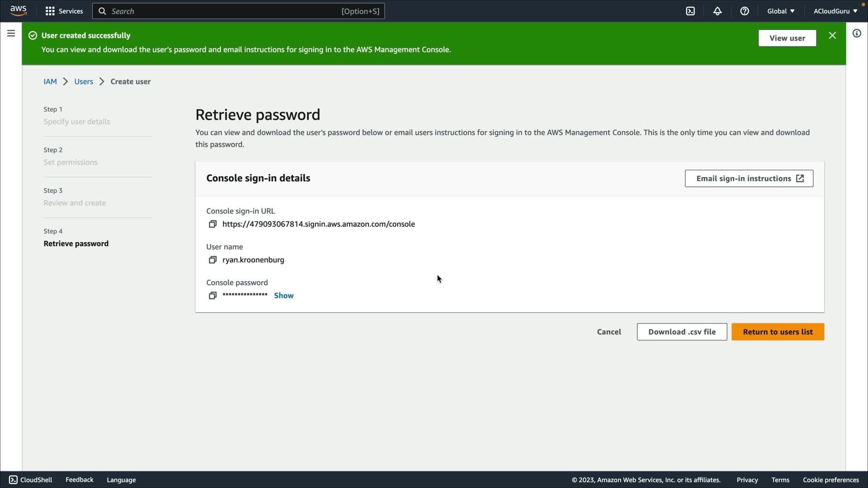Screen dimensions: 868x488
Task: Go to IAM breadcrumb
Action: tap(50, 82)
